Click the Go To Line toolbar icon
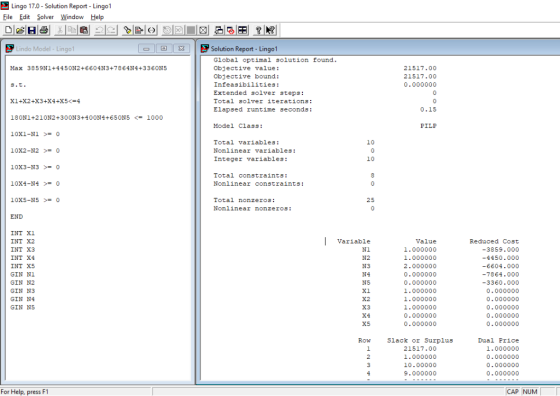The width and height of the screenshot is (560, 396). [139, 30]
